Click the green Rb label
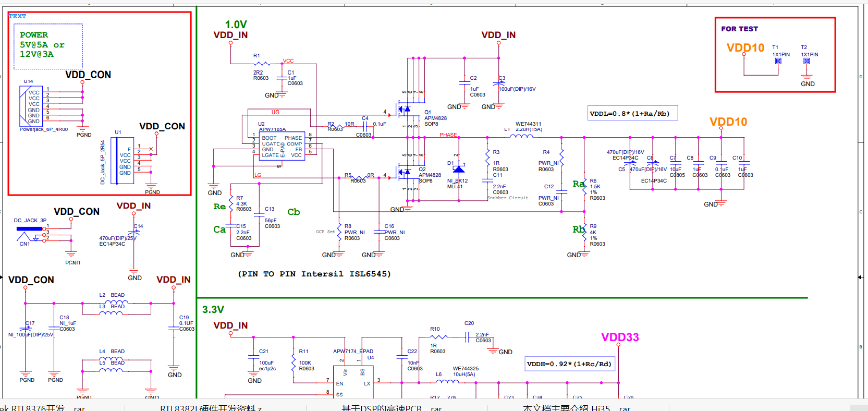This screenshot has height=411, width=868. click(578, 229)
